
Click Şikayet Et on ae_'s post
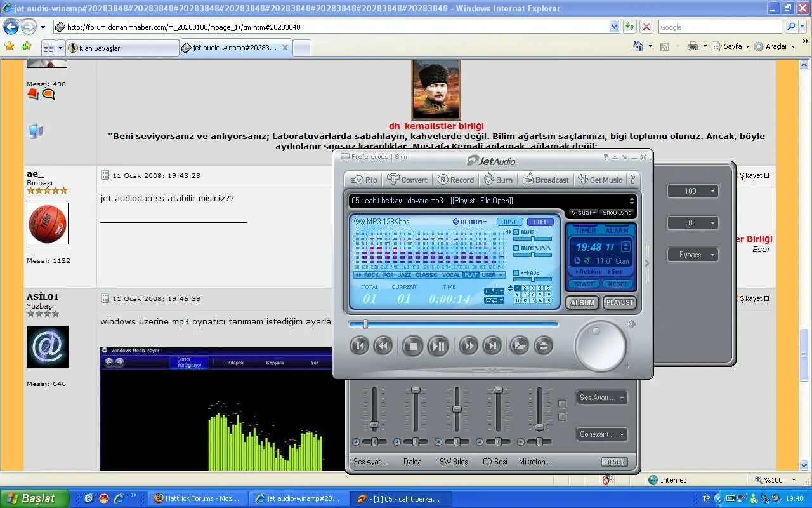[754, 175]
